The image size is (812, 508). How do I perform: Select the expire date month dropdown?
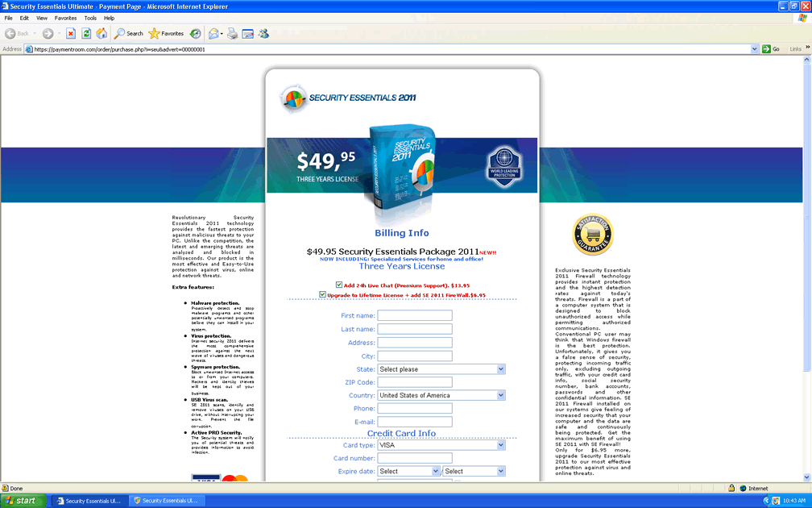[x=409, y=471]
